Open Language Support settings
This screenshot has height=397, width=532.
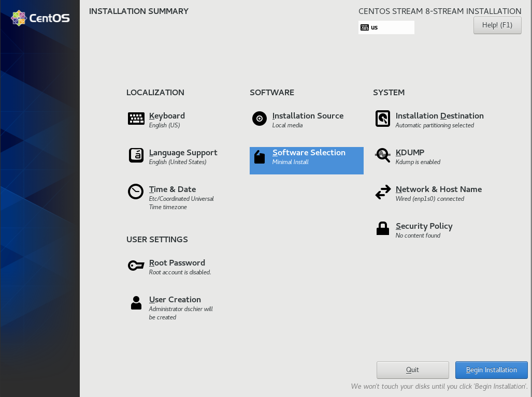tap(183, 153)
